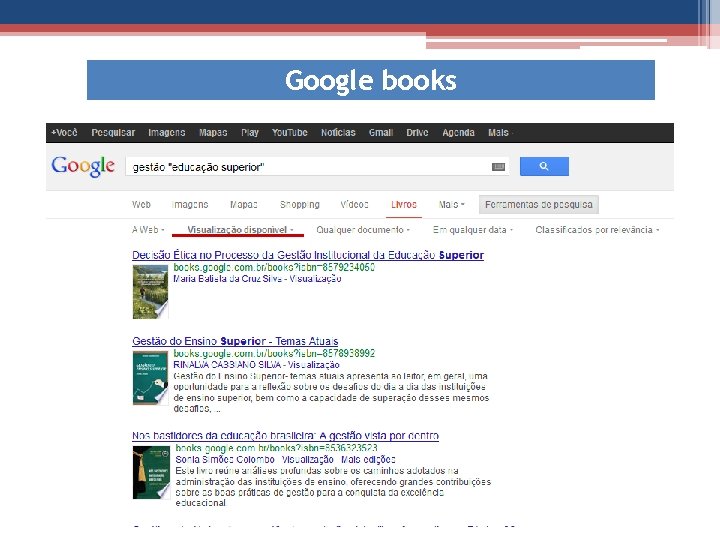Open result Gestão do Ensino Superior - Temas Atuais

coord(235,342)
